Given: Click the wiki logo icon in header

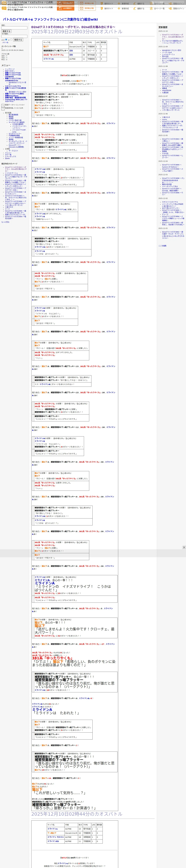Looking at the screenshot, I should 4,8.
